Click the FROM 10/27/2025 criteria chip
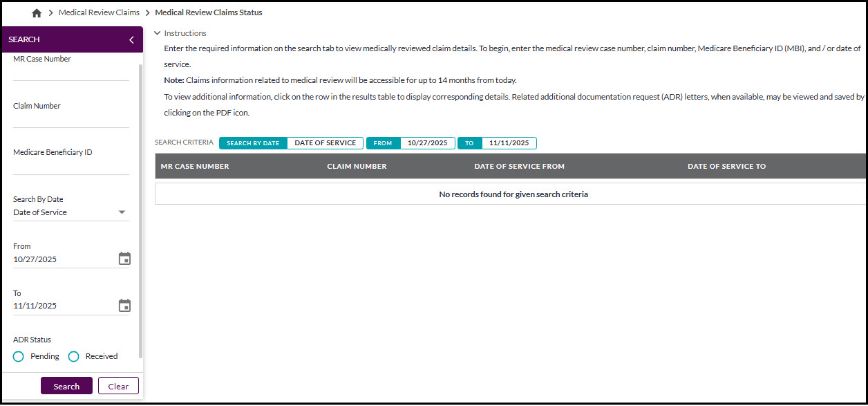Image resolution: width=868 pixels, height=406 pixels. click(x=411, y=142)
